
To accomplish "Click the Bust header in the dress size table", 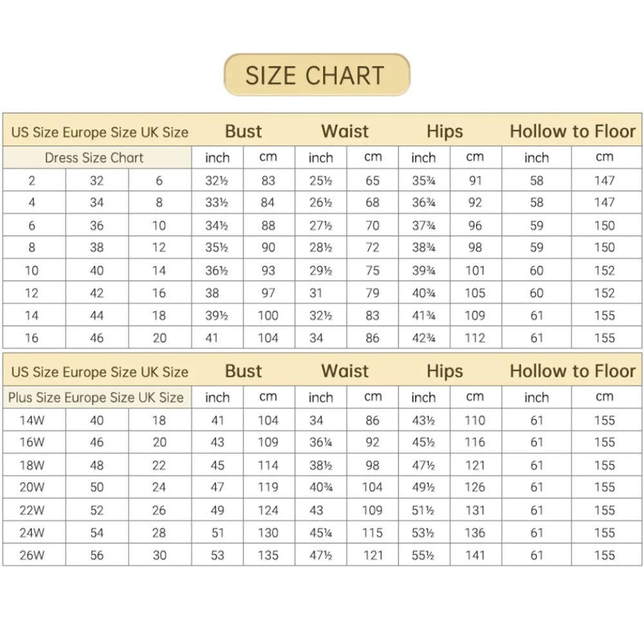I will 243,131.
